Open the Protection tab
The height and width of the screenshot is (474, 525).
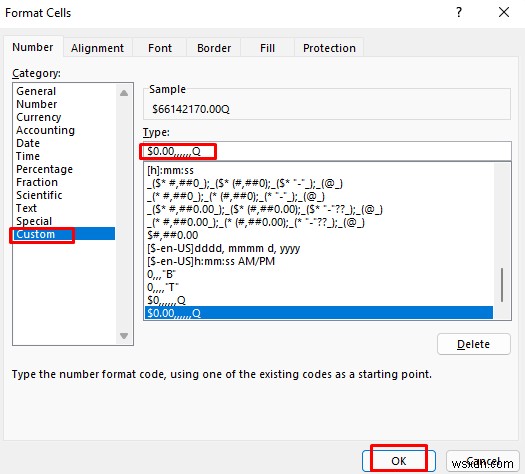click(x=329, y=48)
